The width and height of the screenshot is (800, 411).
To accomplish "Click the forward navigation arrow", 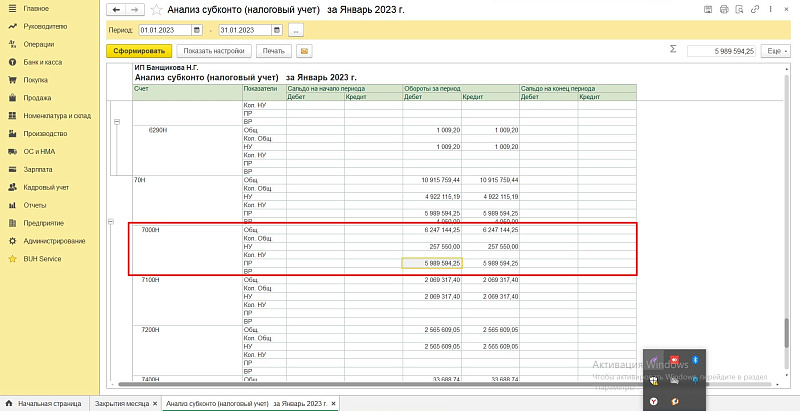I will [132, 9].
